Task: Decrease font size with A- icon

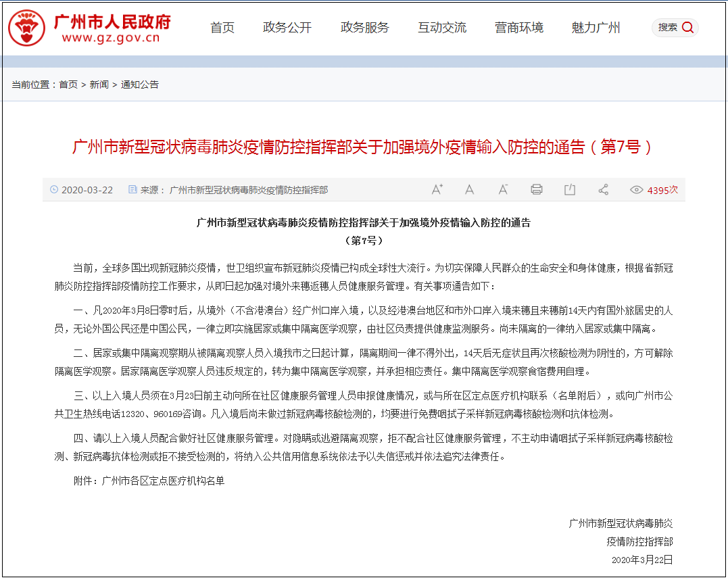Action: pos(503,189)
